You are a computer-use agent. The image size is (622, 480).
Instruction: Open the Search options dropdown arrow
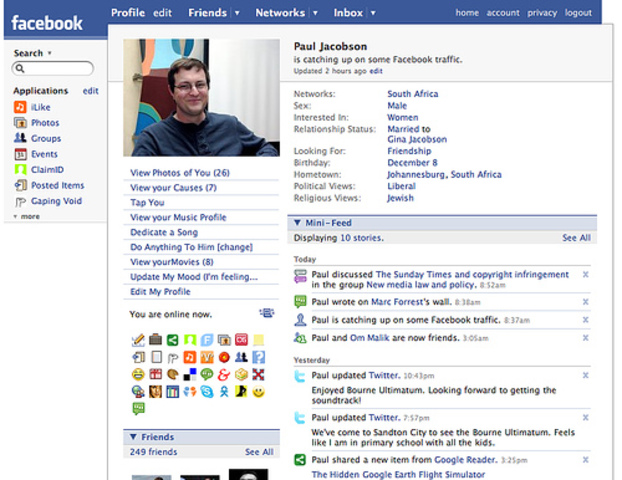pyautogui.click(x=50, y=53)
